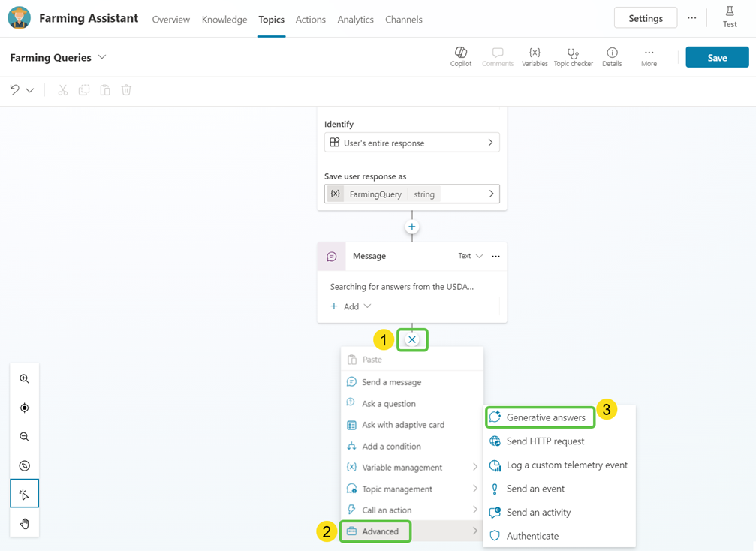The width and height of the screenshot is (756, 551).
Task: Switch to the Knowledge tab
Action: [x=224, y=20]
